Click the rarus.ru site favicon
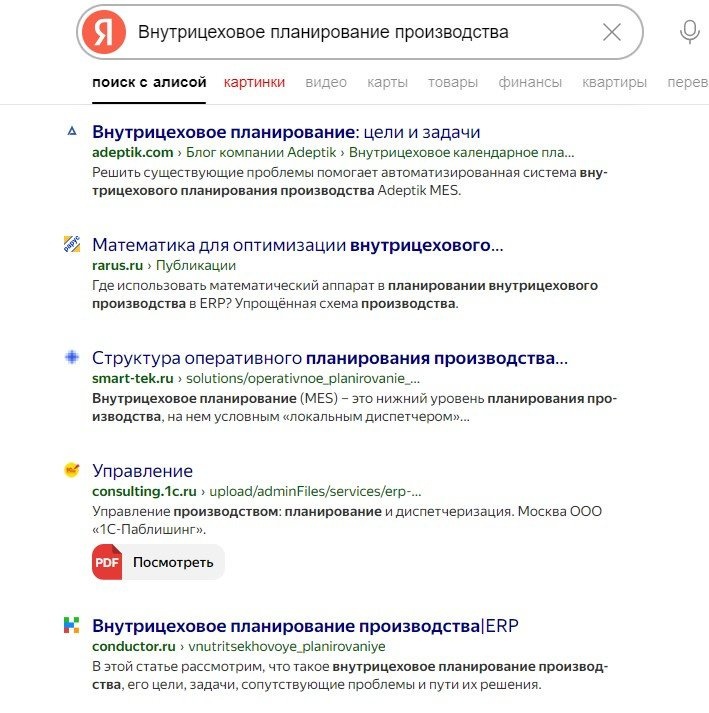The width and height of the screenshot is (709, 713). click(x=71, y=244)
